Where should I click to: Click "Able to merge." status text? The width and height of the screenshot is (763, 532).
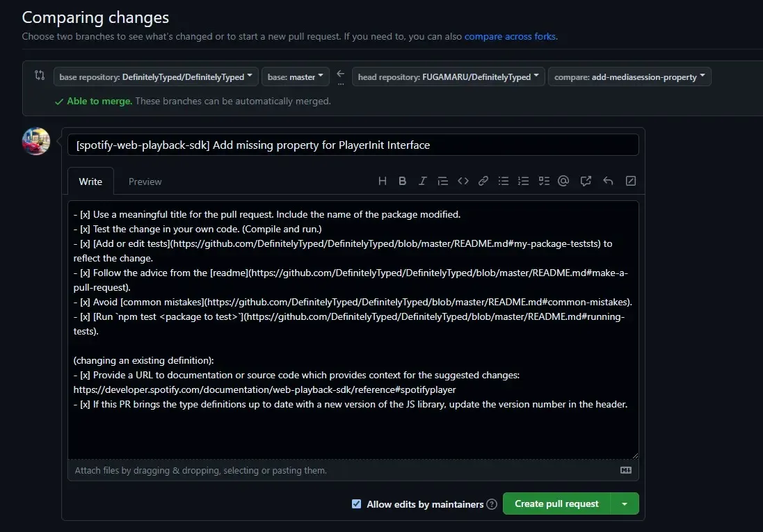[x=99, y=102]
